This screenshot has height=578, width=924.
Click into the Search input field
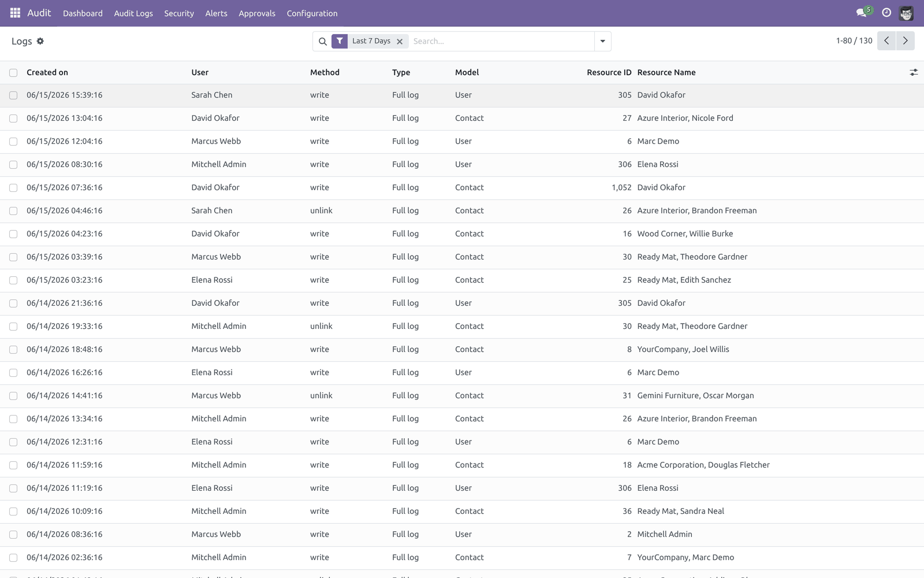point(501,41)
